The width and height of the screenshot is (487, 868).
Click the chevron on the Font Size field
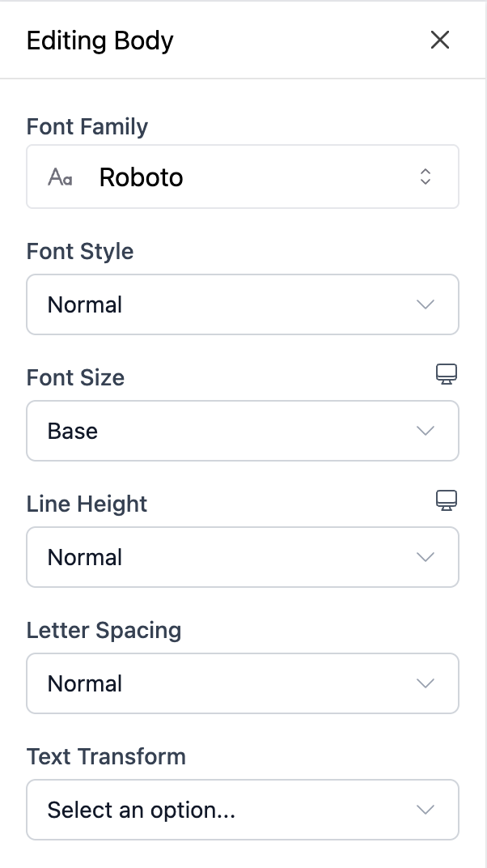point(425,431)
